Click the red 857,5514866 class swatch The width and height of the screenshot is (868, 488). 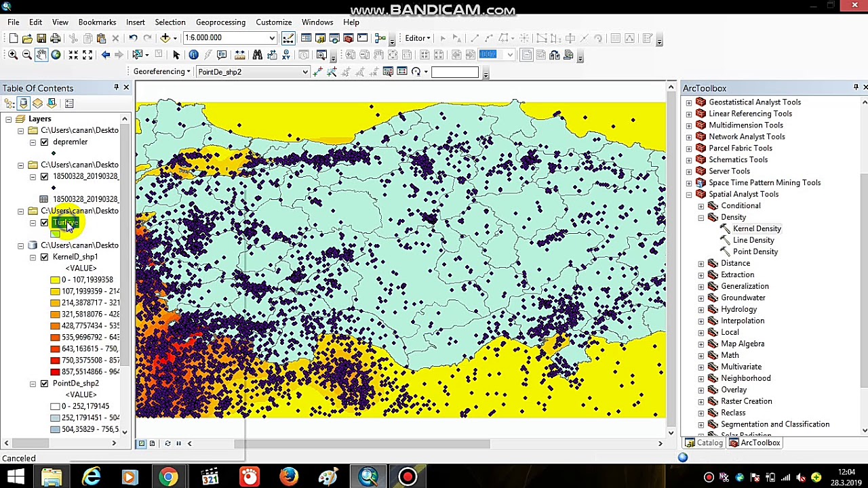(x=55, y=372)
